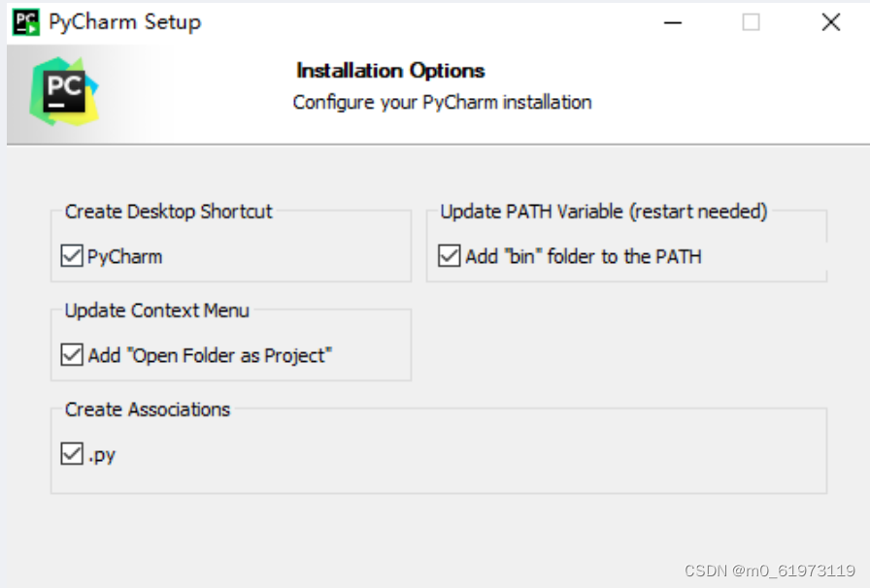The height and width of the screenshot is (588, 870).
Task: Click the "Configure your PyCharm installation" subtitle
Action: [442, 102]
